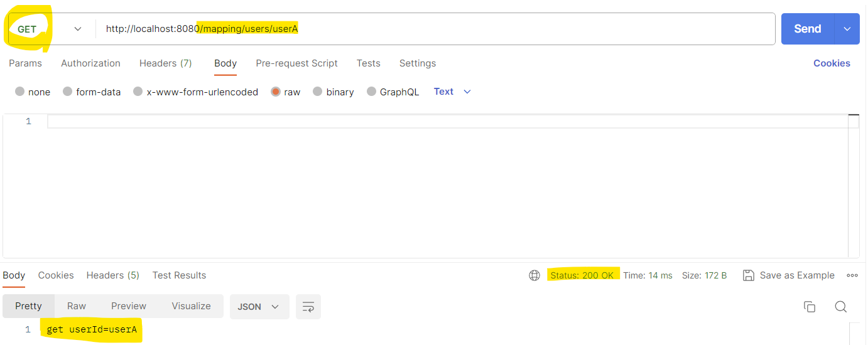
Task: Switch to the Params tab
Action: (25, 63)
